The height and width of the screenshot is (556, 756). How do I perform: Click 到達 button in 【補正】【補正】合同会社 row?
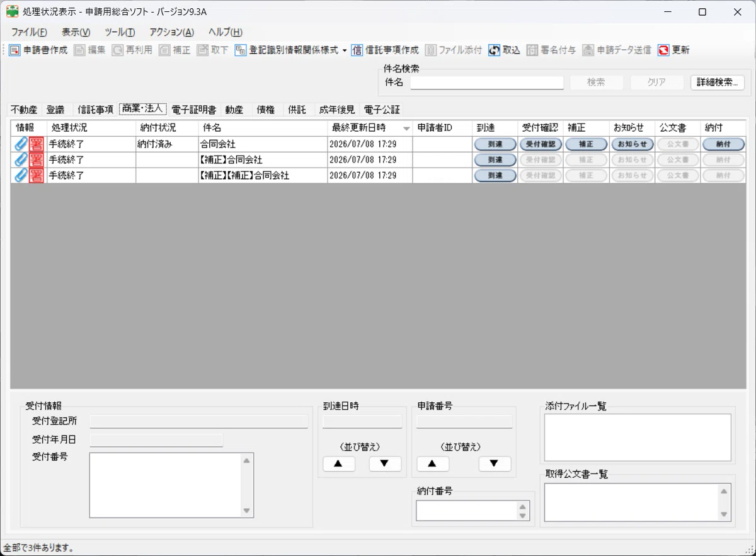pos(495,175)
